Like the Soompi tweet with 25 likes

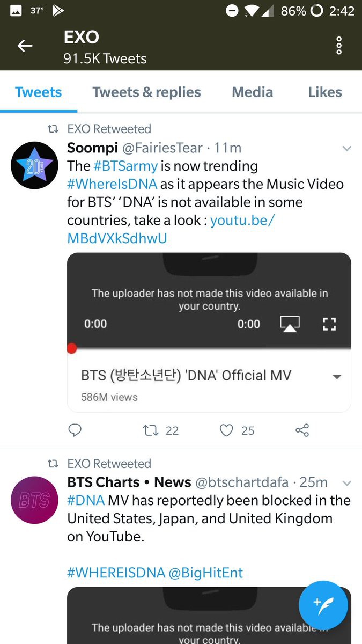[227, 430]
